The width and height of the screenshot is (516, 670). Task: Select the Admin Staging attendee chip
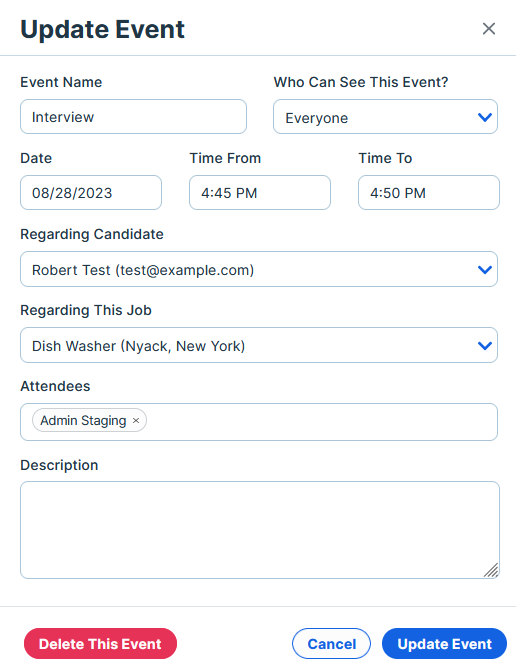click(83, 420)
